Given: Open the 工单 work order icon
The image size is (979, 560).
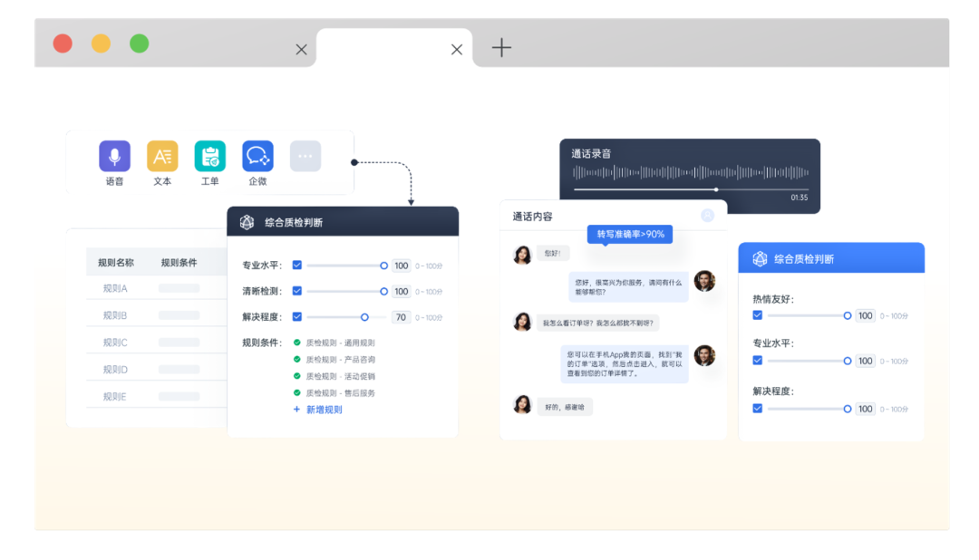Looking at the screenshot, I should pos(209,156).
